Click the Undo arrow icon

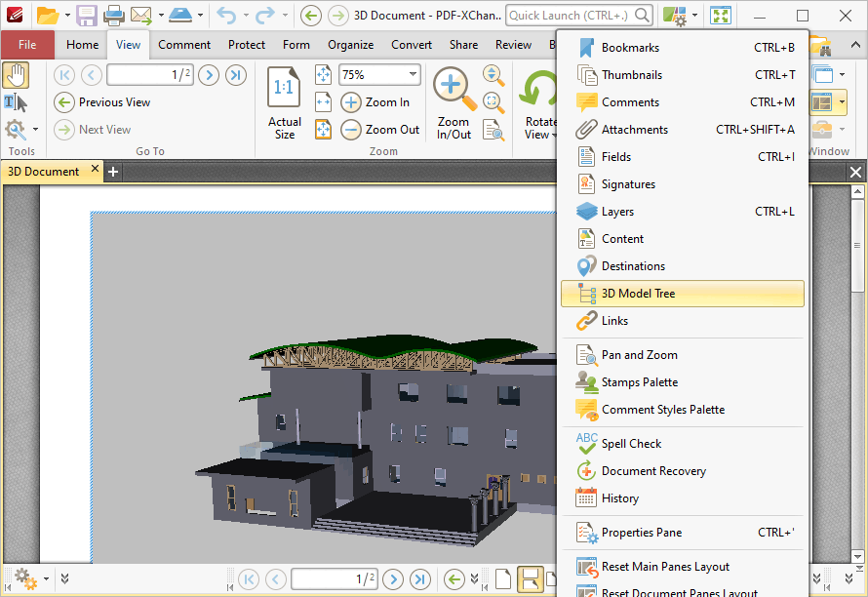[x=226, y=15]
